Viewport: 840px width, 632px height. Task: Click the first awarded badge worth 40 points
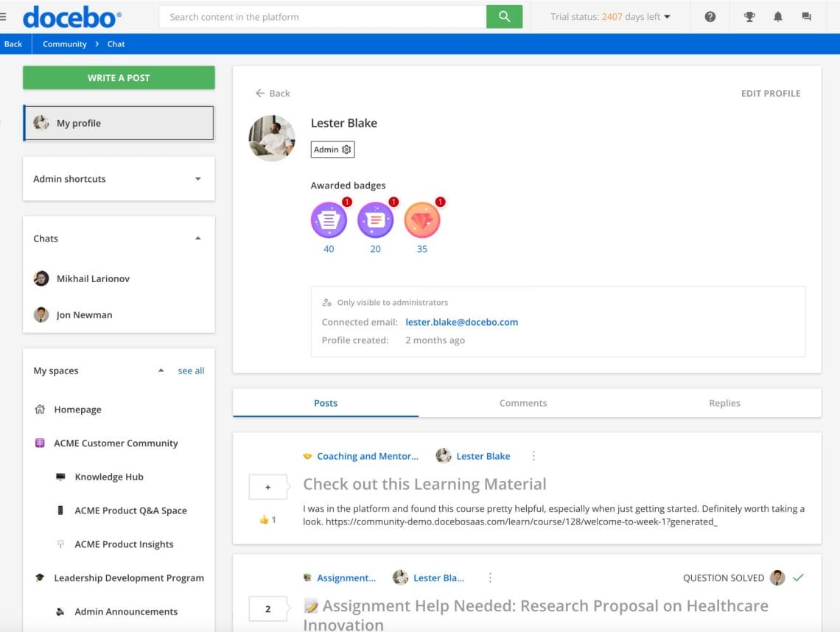(x=328, y=220)
